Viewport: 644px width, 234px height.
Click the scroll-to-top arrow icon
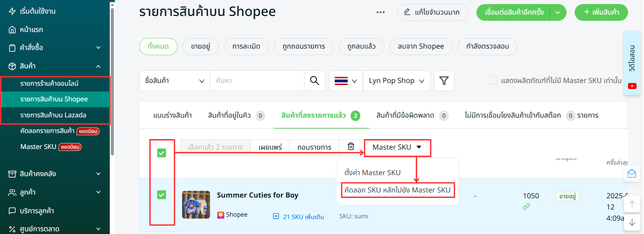pyautogui.click(x=632, y=204)
